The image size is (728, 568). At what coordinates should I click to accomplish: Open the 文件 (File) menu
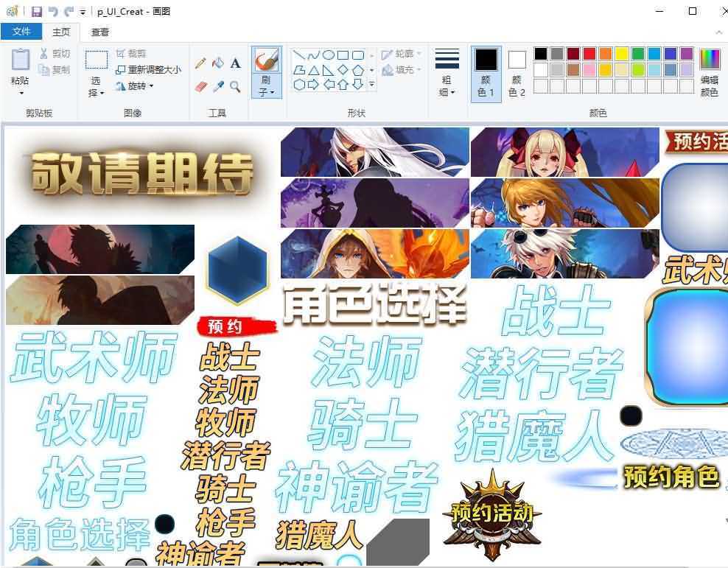(21, 32)
